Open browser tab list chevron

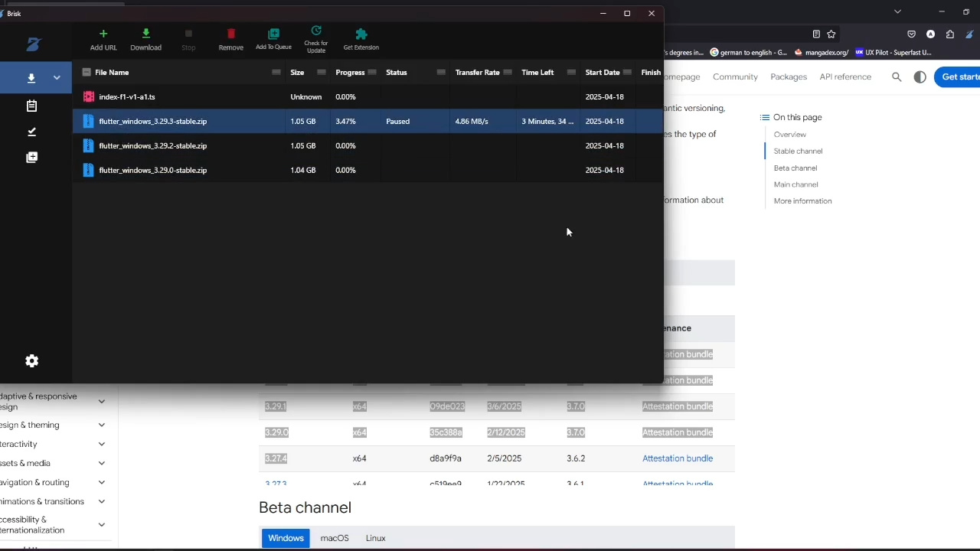(897, 11)
